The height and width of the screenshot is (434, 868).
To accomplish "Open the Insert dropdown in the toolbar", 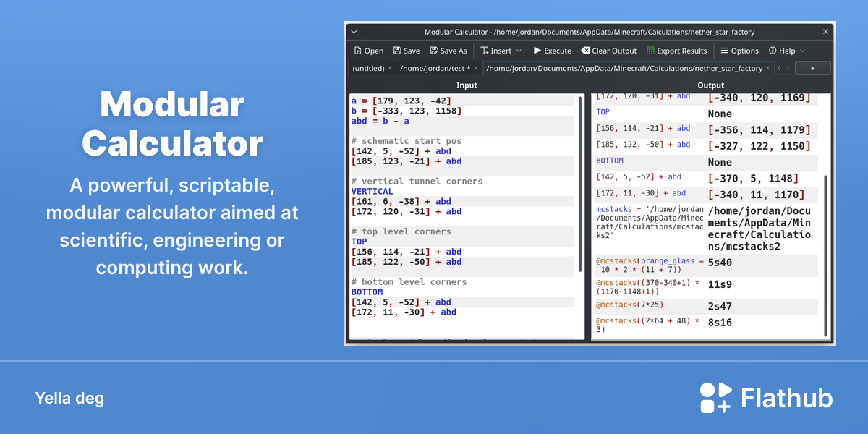I will coord(501,51).
